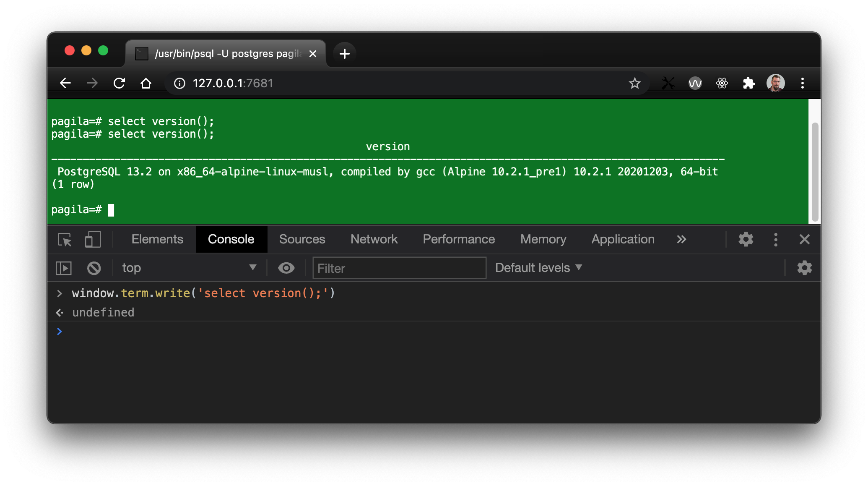Image resolution: width=868 pixels, height=486 pixels.
Task: Open a new browser tab
Action: [x=344, y=54]
